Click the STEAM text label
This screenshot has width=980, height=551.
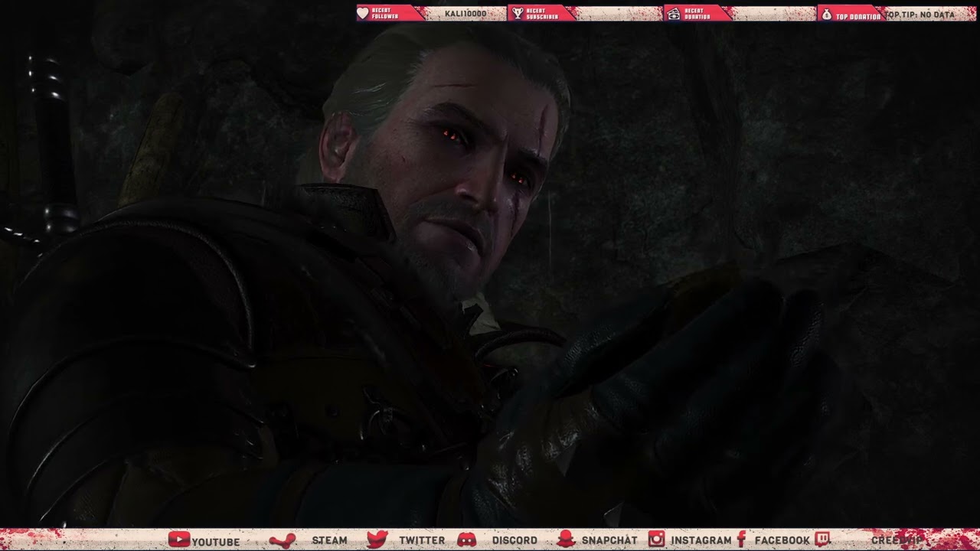329,540
